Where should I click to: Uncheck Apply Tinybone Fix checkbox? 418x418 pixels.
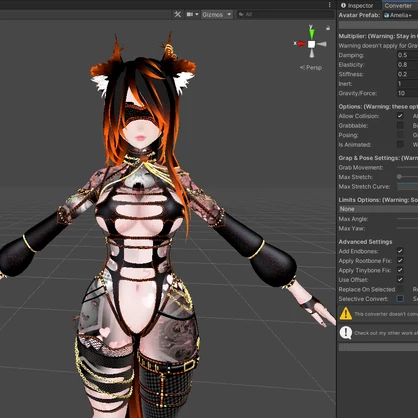pyautogui.click(x=400, y=270)
